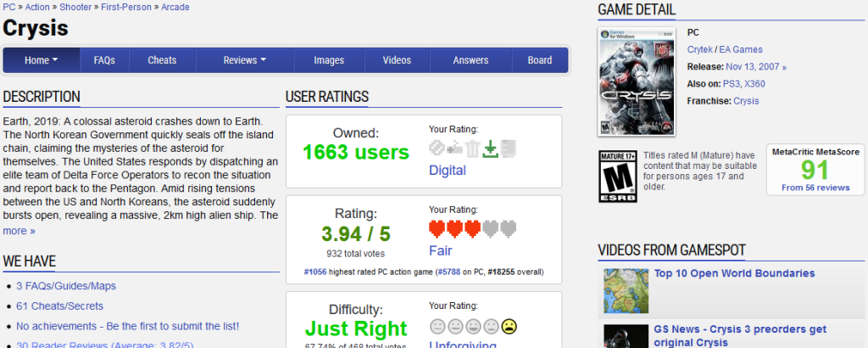
Task: Expand the description with the more » link
Action: pos(19,231)
